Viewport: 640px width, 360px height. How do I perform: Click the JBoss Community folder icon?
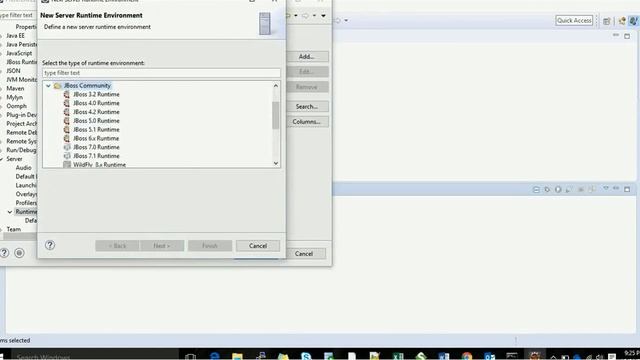58,86
